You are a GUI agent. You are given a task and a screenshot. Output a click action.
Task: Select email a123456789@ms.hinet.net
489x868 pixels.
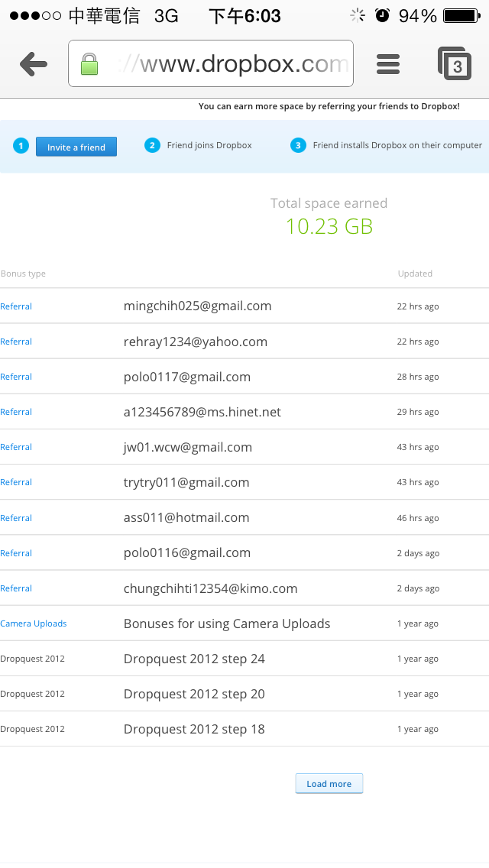tap(202, 412)
